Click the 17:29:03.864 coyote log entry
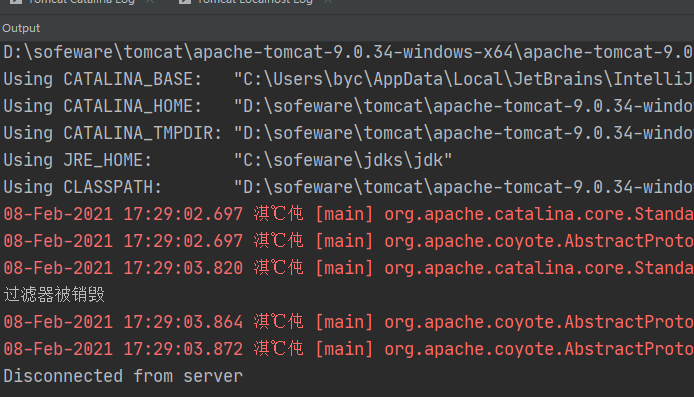The height and width of the screenshot is (397, 694). pos(348,322)
